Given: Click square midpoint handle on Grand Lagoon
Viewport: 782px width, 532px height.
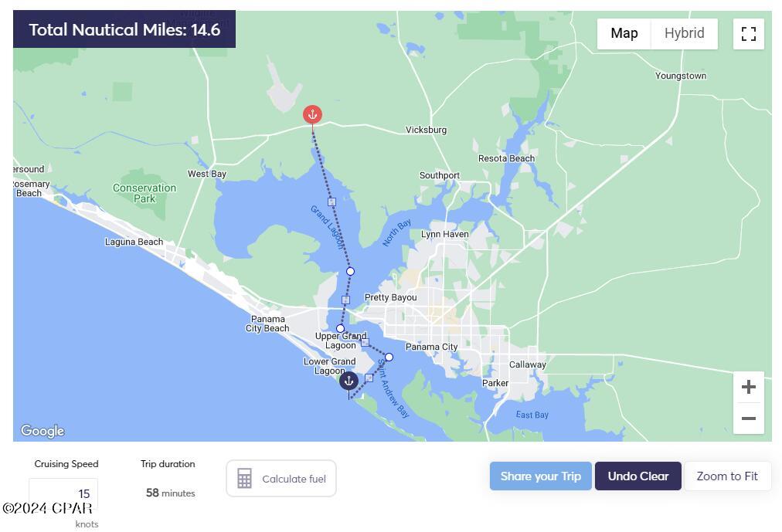Looking at the screenshot, I should [331, 202].
